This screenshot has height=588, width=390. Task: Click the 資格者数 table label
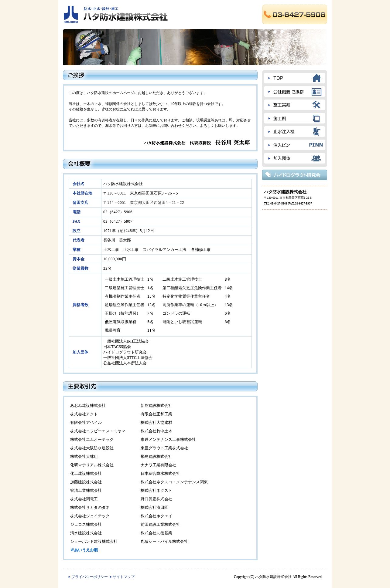click(x=80, y=305)
